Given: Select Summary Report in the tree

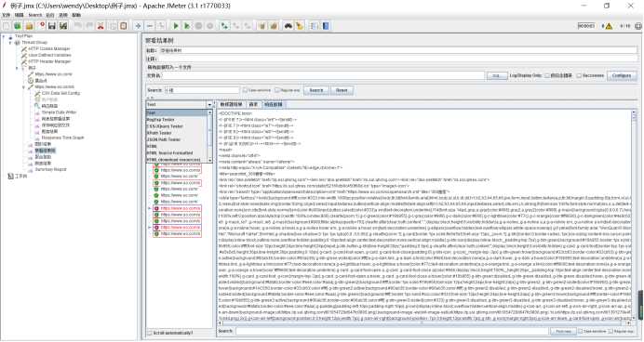Looking at the screenshot, I should (x=50, y=169).
